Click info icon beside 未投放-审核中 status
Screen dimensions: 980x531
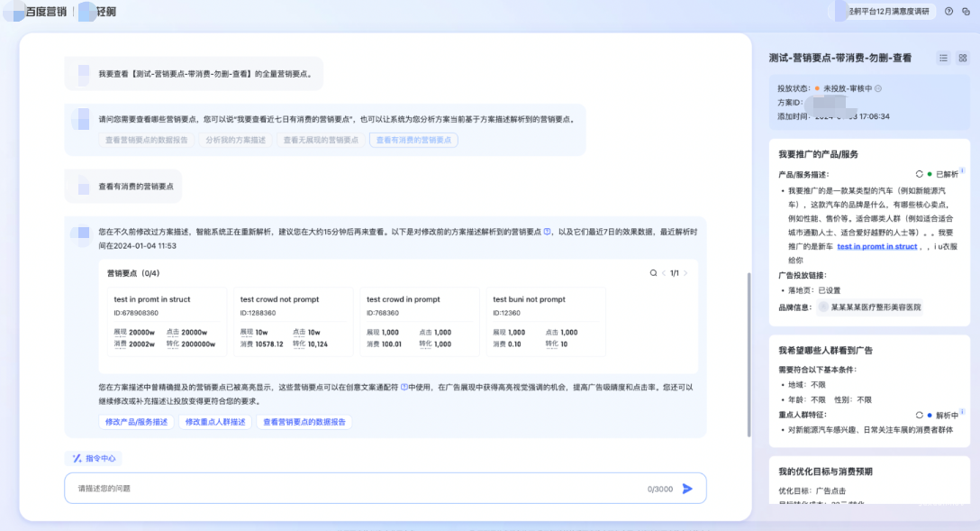coord(878,88)
